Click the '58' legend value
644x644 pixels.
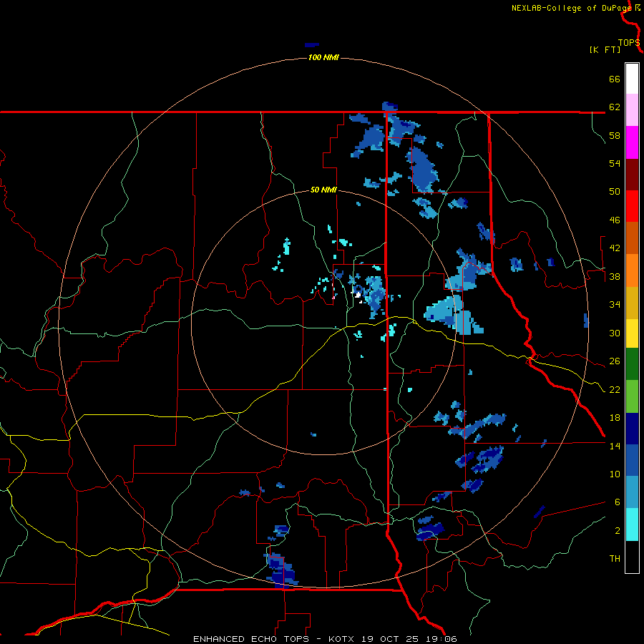point(615,135)
